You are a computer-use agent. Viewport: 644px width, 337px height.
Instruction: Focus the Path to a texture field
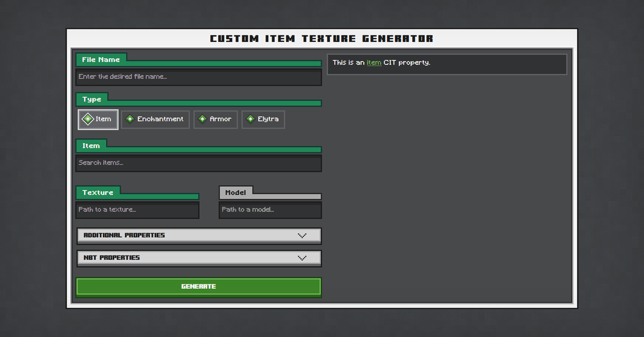[137, 210]
